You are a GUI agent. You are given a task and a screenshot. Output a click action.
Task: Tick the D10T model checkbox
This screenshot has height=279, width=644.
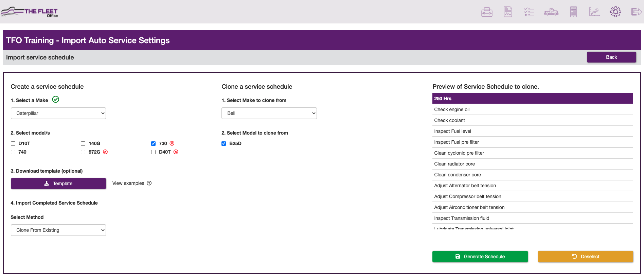[13, 143]
